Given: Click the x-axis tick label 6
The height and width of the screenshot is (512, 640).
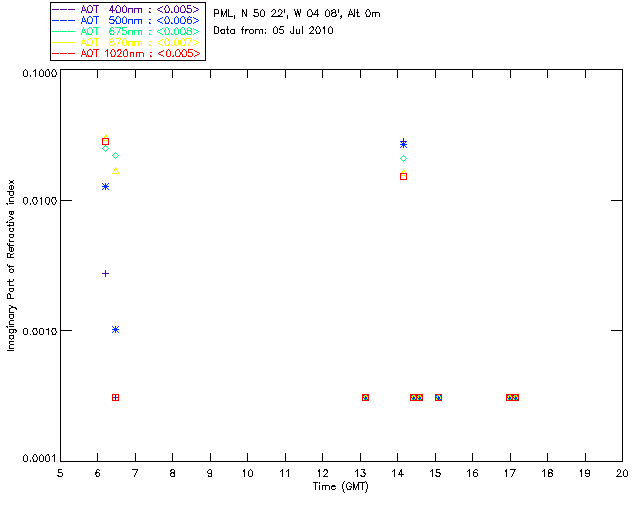Looking at the screenshot, I should point(98,473).
